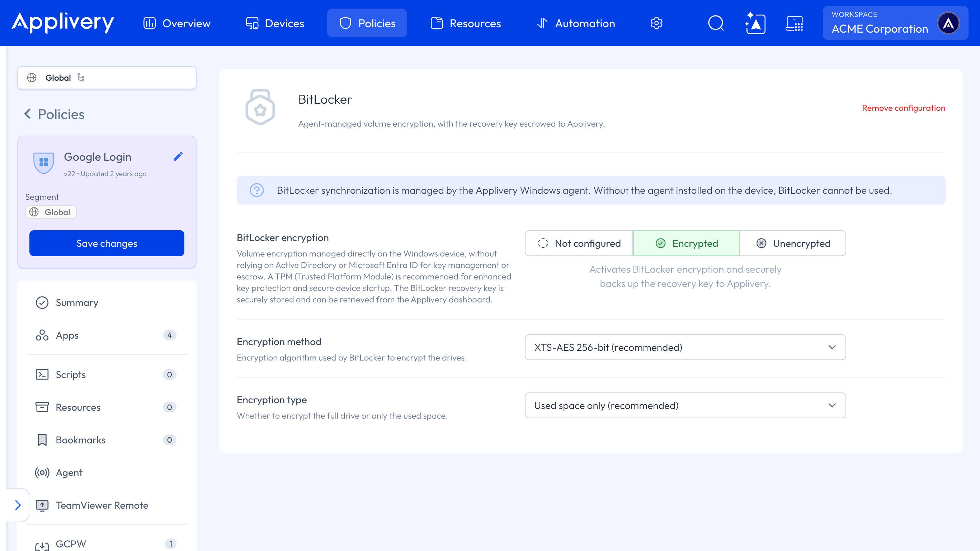Open the settings gear icon

click(x=656, y=23)
